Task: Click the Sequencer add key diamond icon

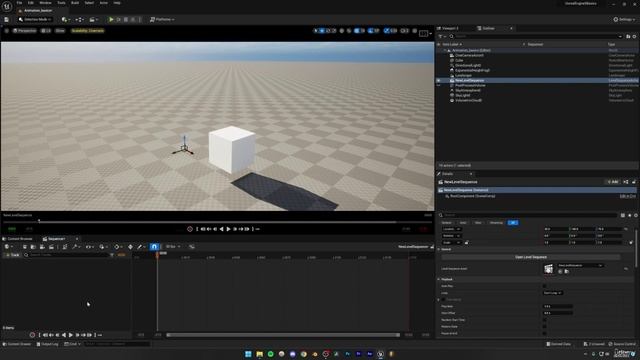Action: (x=131, y=247)
